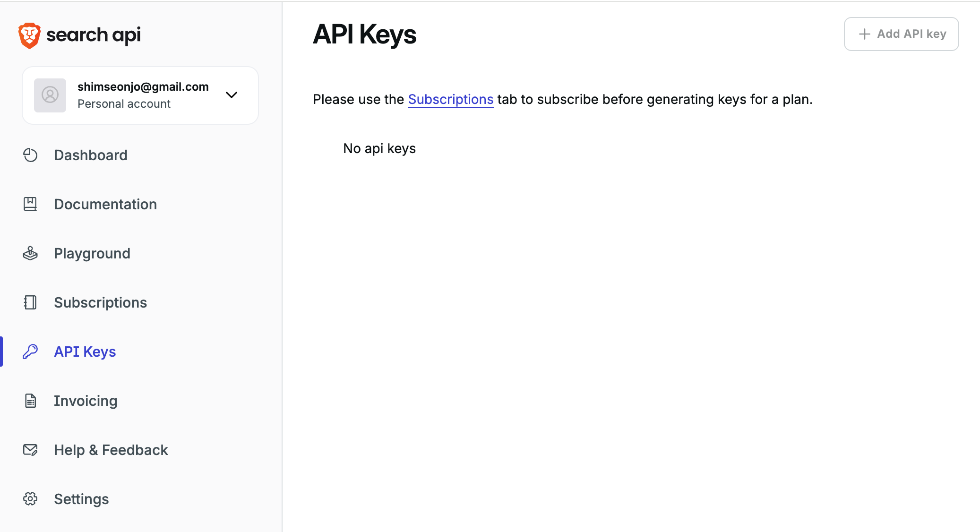The width and height of the screenshot is (980, 532).
Task: Click the Help & Feedback envelope icon
Action: point(30,450)
